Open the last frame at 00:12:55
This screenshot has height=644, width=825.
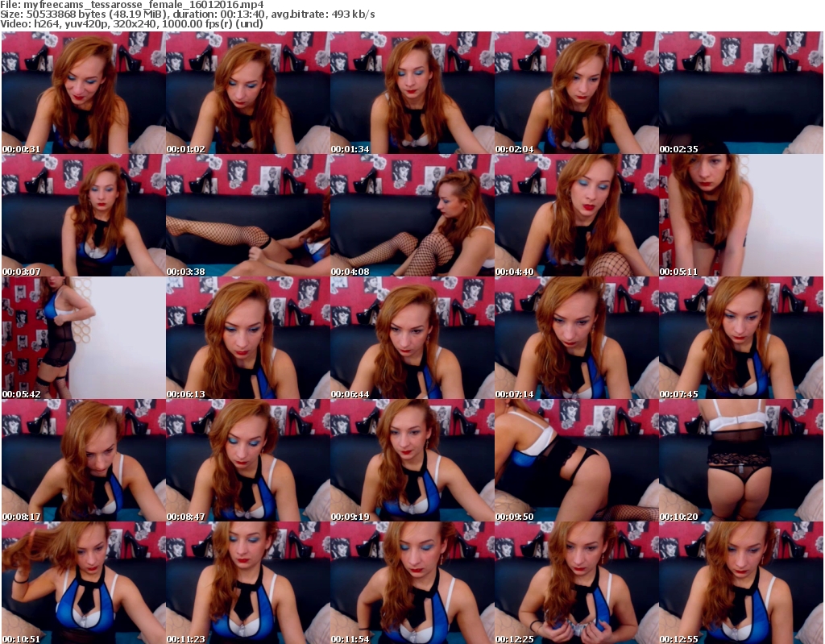coord(740,583)
